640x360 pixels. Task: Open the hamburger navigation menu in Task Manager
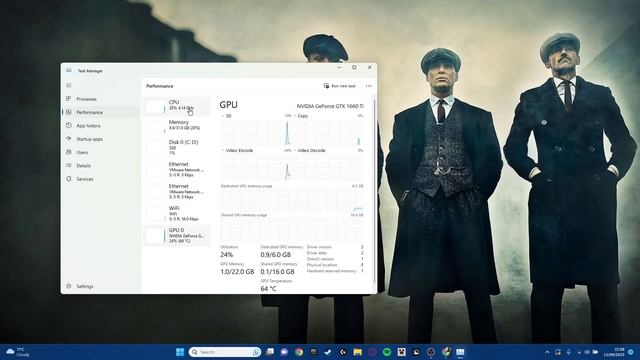click(x=69, y=85)
